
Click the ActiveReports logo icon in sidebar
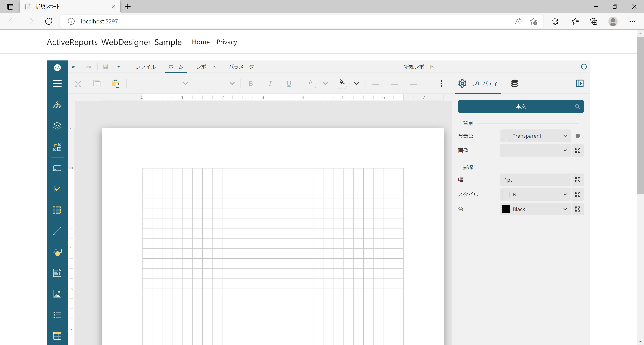tap(57, 67)
